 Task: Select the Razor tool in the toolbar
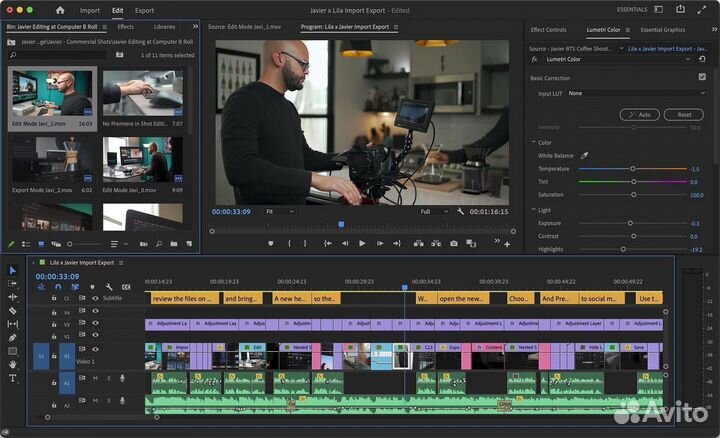point(13,311)
